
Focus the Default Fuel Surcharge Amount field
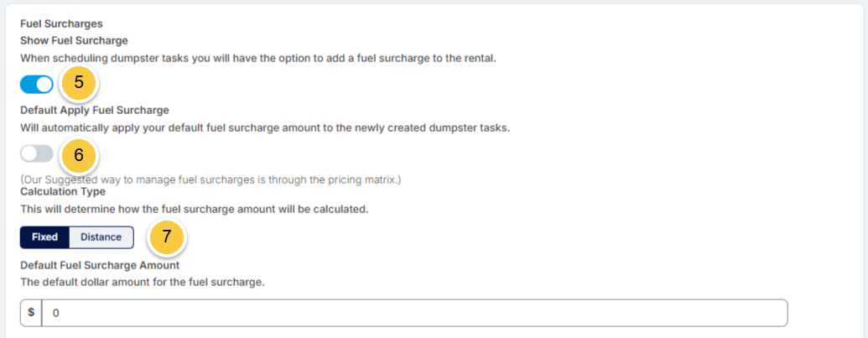click(414, 313)
